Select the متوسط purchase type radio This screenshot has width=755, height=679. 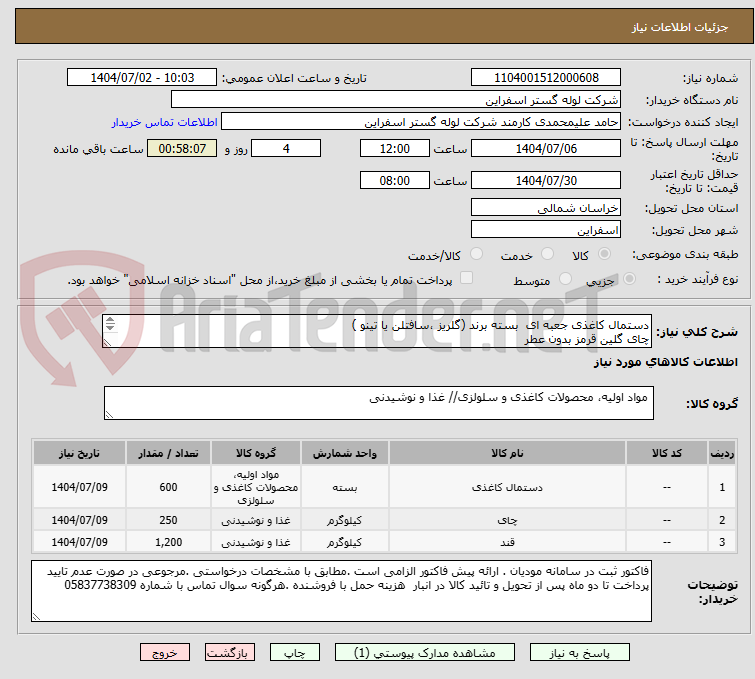(565, 278)
